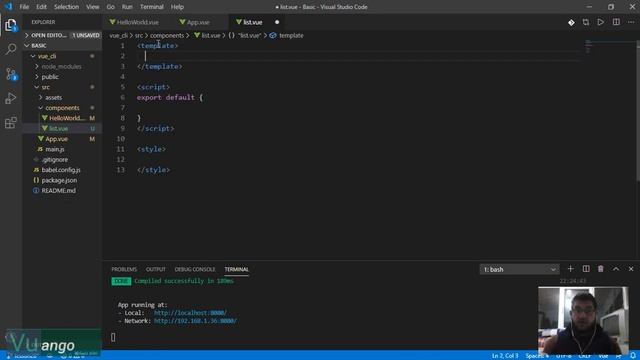Collapse the src folder

click(x=62, y=87)
